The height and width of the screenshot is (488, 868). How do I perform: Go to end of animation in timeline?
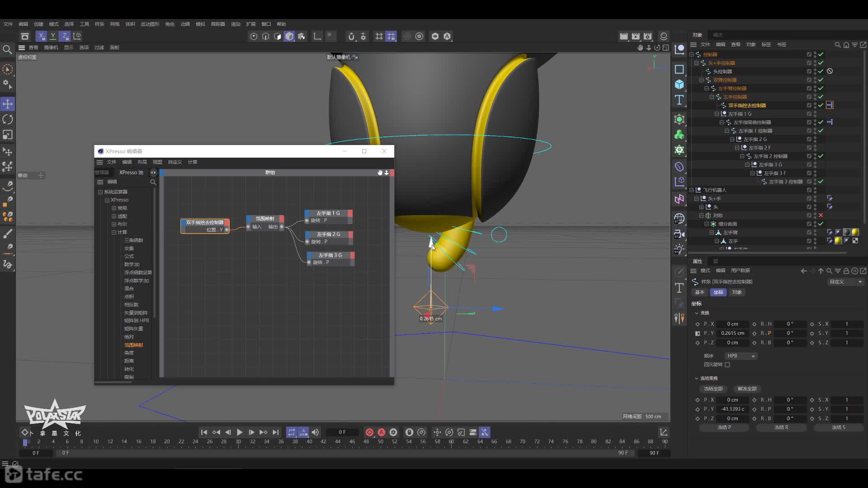pos(275,432)
